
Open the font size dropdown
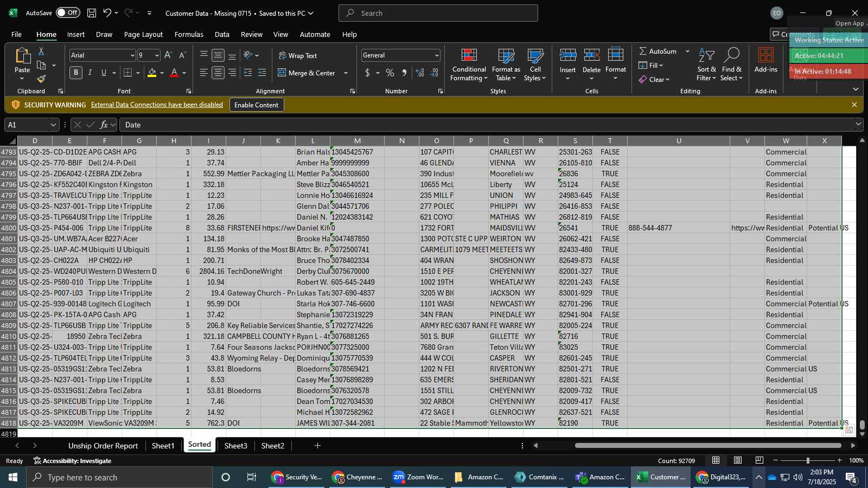pos(157,55)
